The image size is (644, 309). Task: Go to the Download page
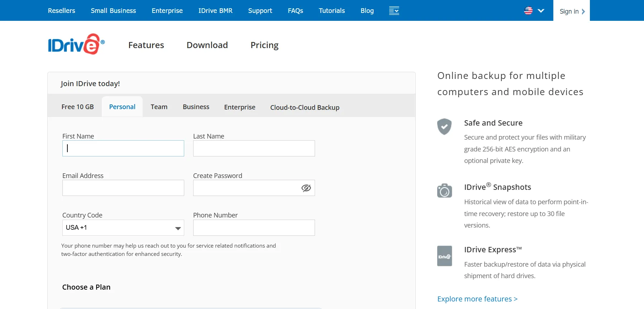point(207,45)
